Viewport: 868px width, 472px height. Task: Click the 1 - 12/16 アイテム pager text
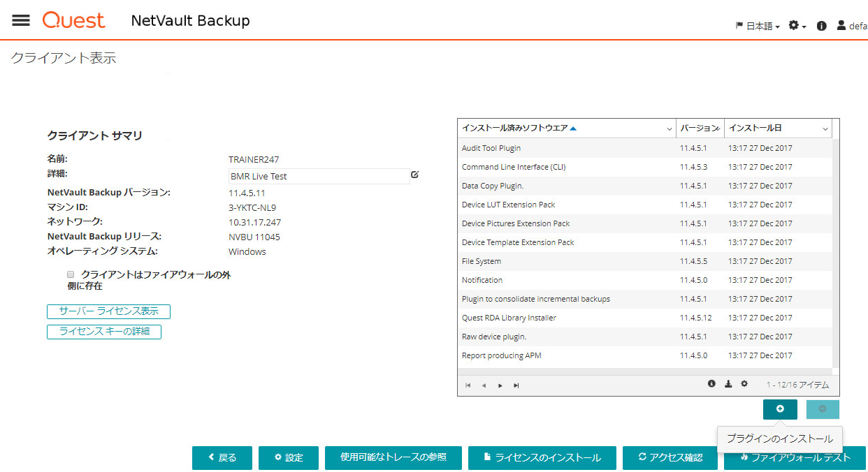[797, 385]
